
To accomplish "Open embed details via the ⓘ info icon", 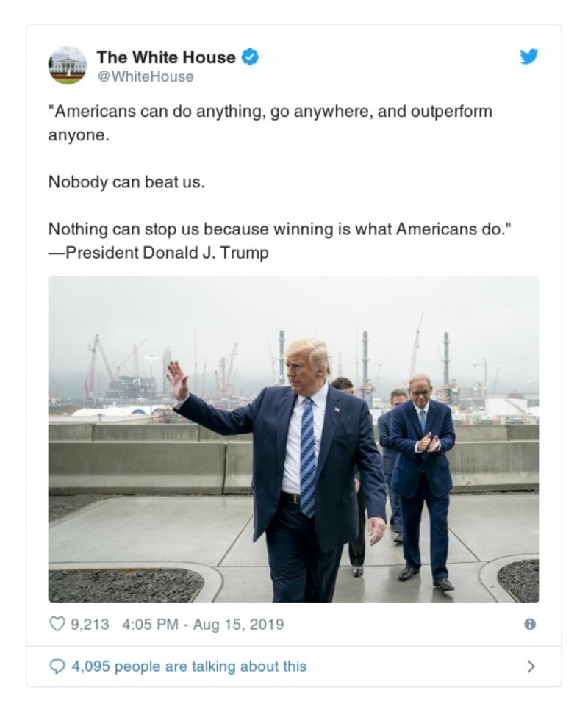I will click(528, 623).
